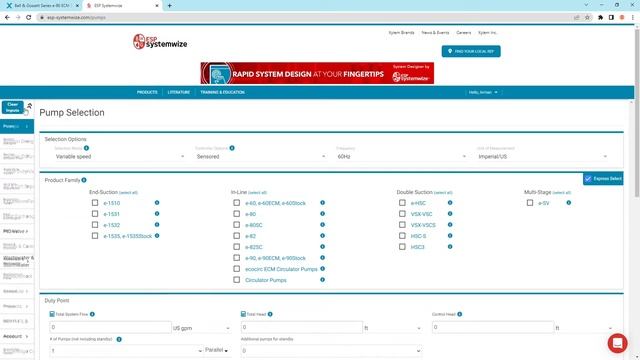Check the e-82SC checkbox

click(x=236, y=247)
